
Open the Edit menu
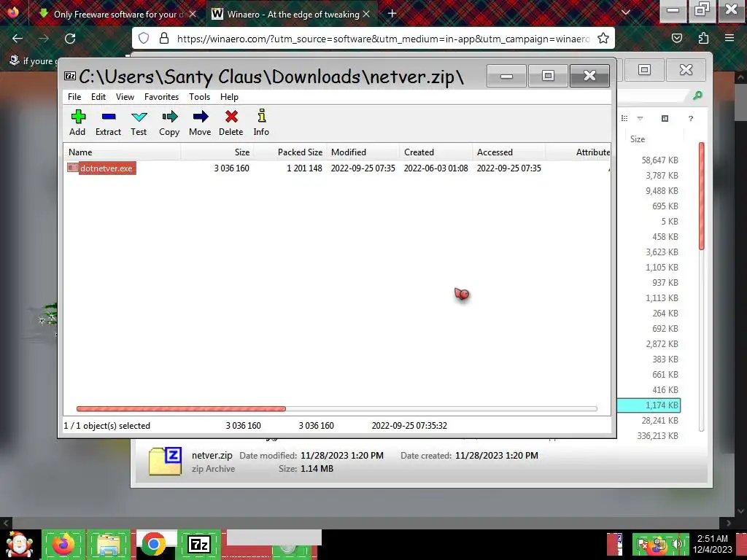tap(98, 97)
